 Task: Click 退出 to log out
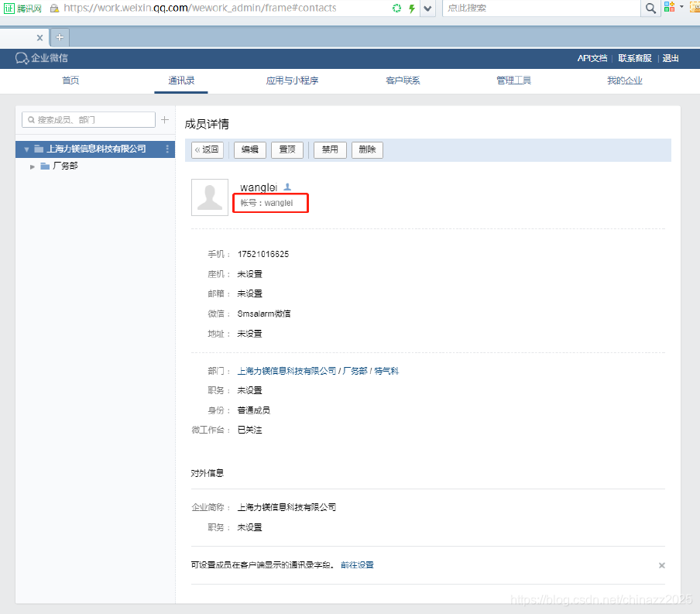pyautogui.click(x=670, y=58)
